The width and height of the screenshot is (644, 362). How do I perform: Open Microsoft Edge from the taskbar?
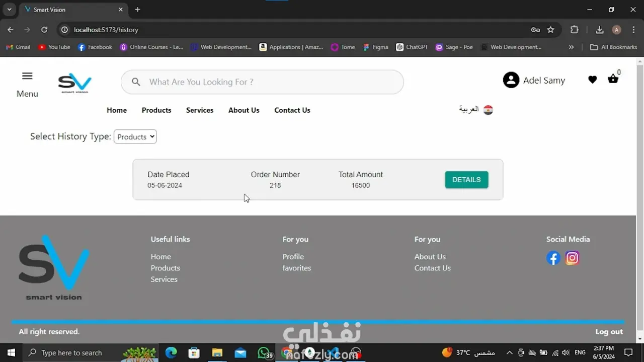click(x=171, y=353)
